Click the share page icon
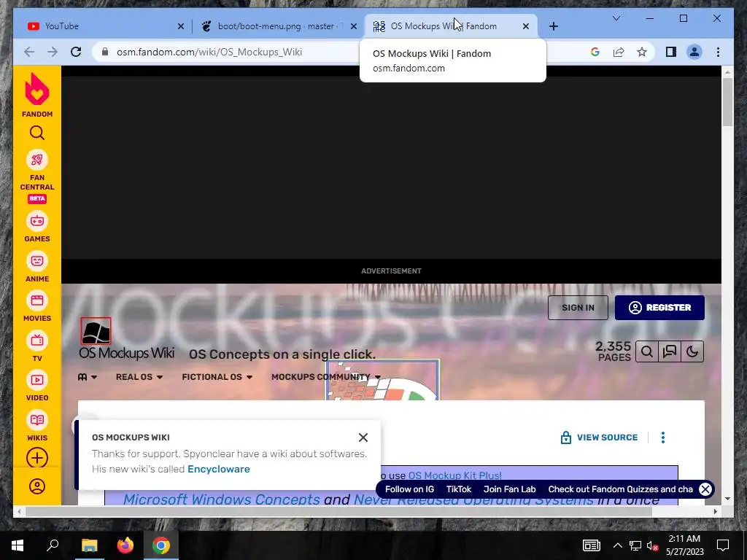 click(x=619, y=52)
